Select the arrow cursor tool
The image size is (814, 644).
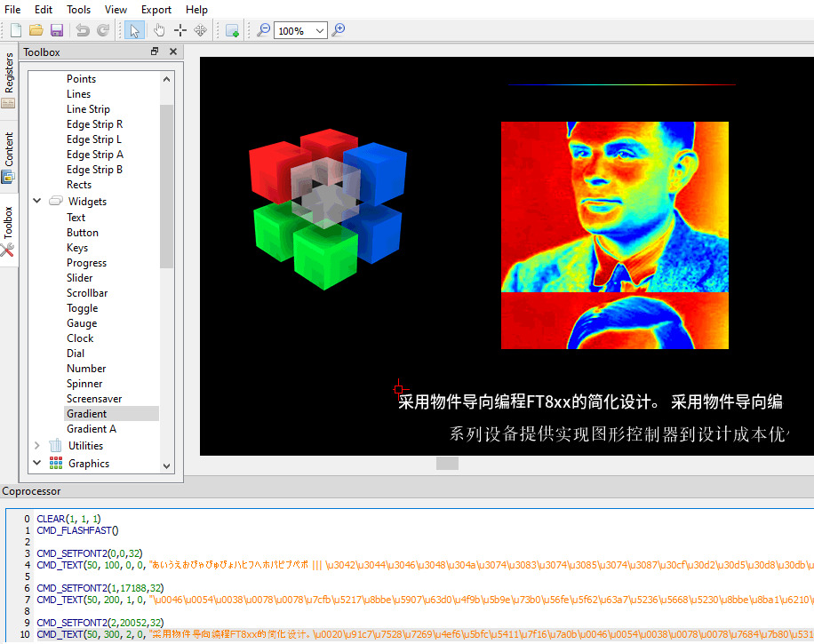click(x=135, y=30)
